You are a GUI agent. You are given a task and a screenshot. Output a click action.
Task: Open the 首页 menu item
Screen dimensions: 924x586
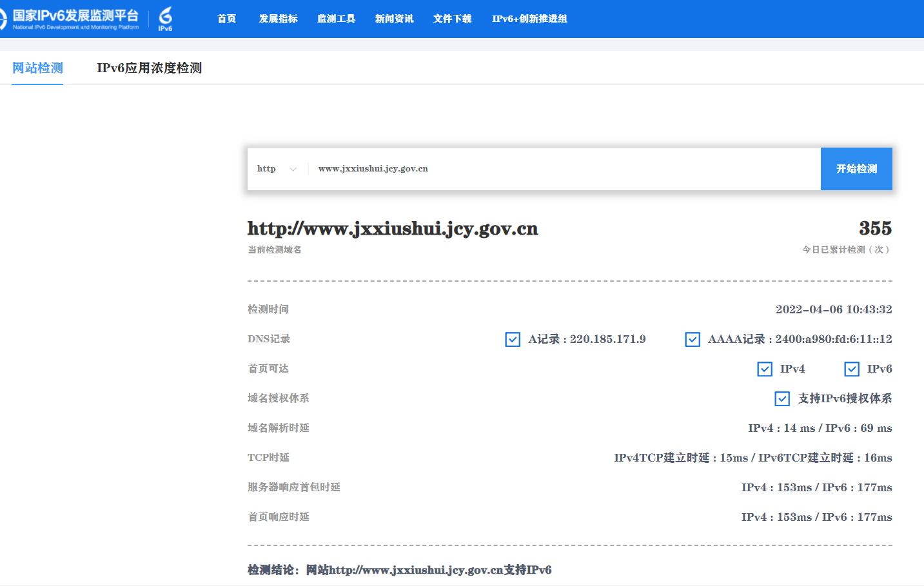pyautogui.click(x=227, y=19)
